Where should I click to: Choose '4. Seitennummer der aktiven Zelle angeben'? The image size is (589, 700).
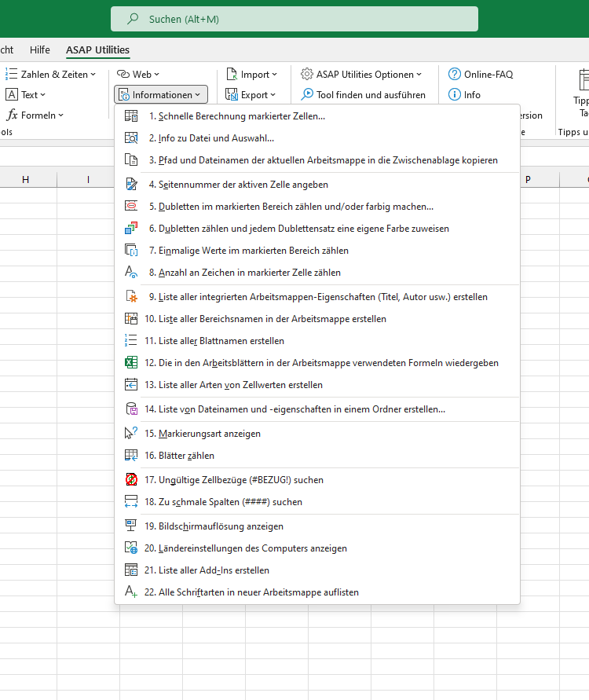(x=317, y=185)
